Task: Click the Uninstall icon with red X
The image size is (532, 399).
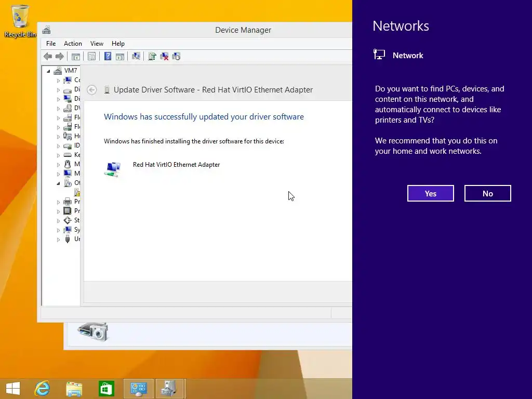Action: point(164,56)
